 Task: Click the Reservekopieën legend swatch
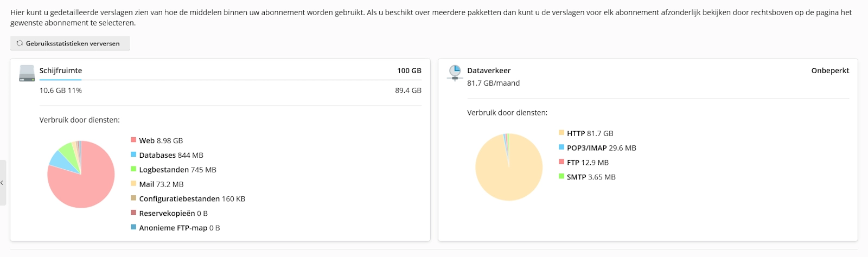pyautogui.click(x=133, y=213)
